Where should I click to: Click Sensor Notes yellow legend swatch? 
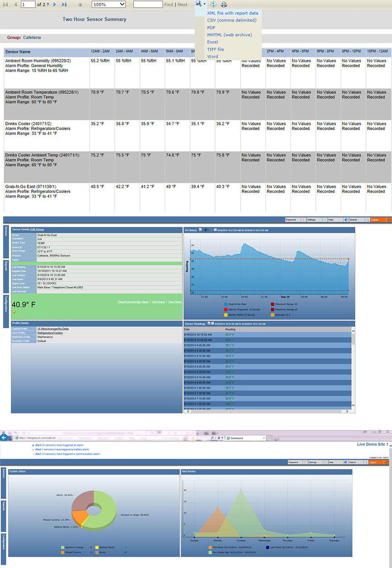[x=226, y=315]
